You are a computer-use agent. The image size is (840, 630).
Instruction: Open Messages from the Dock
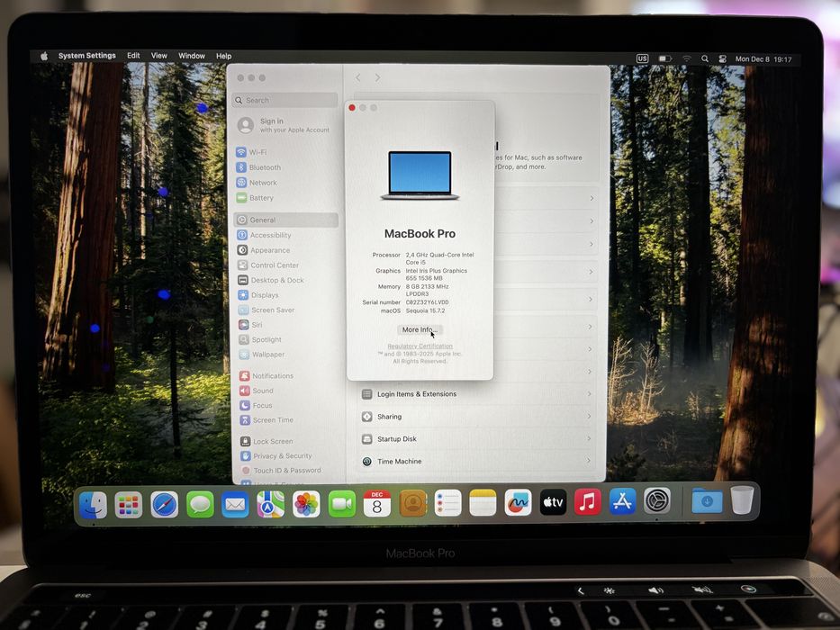[x=200, y=505]
